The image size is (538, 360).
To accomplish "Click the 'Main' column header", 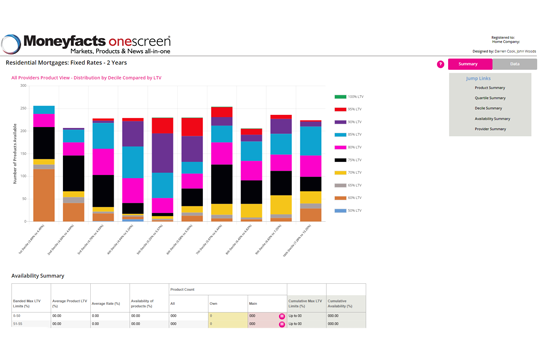I will point(267,304).
